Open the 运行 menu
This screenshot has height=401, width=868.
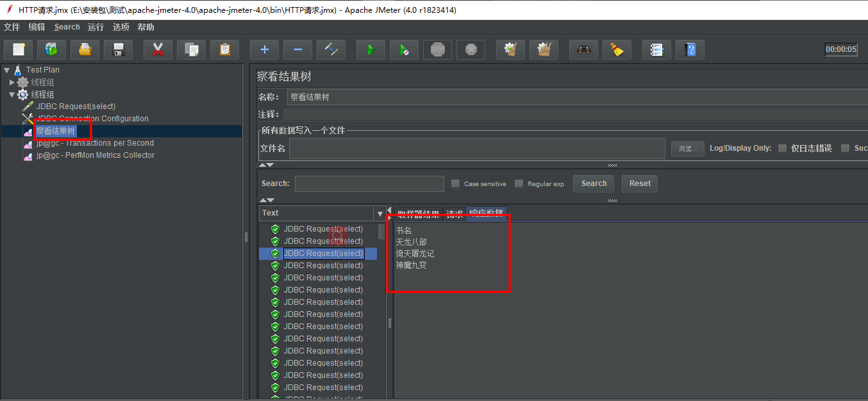point(96,27)
